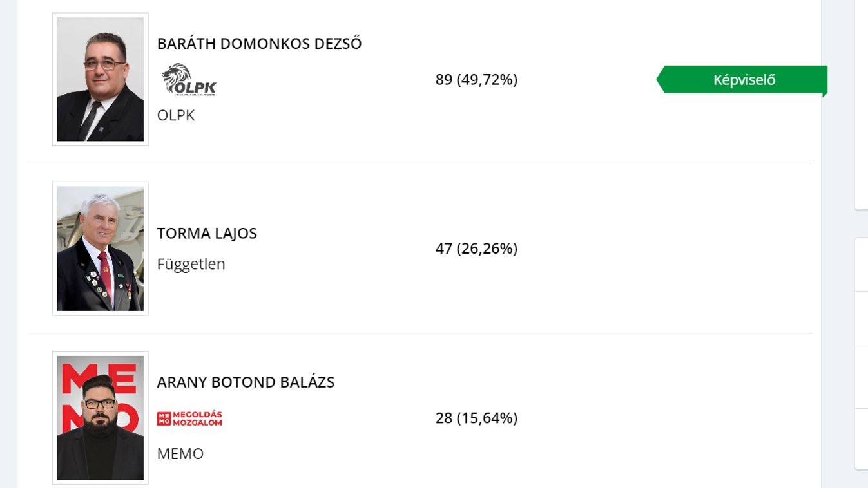
Task: Click the OLPK party label text
Action: click(176, 115)
